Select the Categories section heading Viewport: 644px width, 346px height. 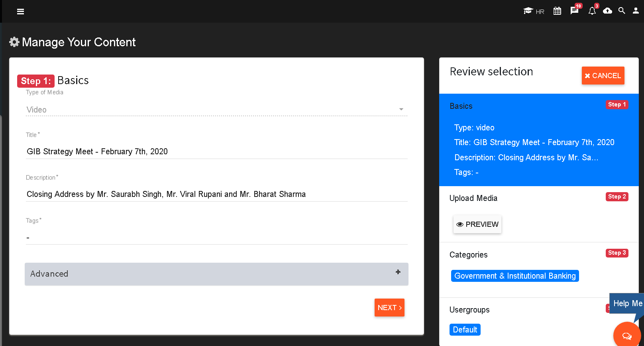point(469,255)
